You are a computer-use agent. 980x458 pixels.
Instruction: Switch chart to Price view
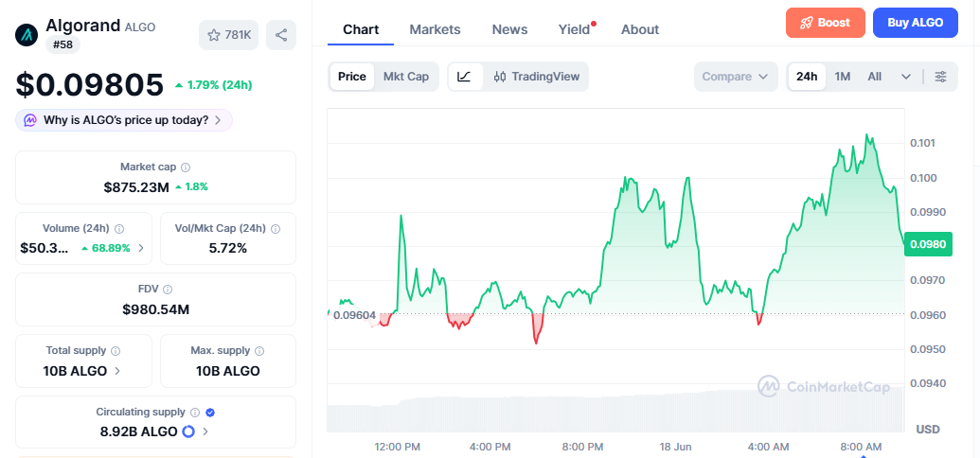pos(352,77)
